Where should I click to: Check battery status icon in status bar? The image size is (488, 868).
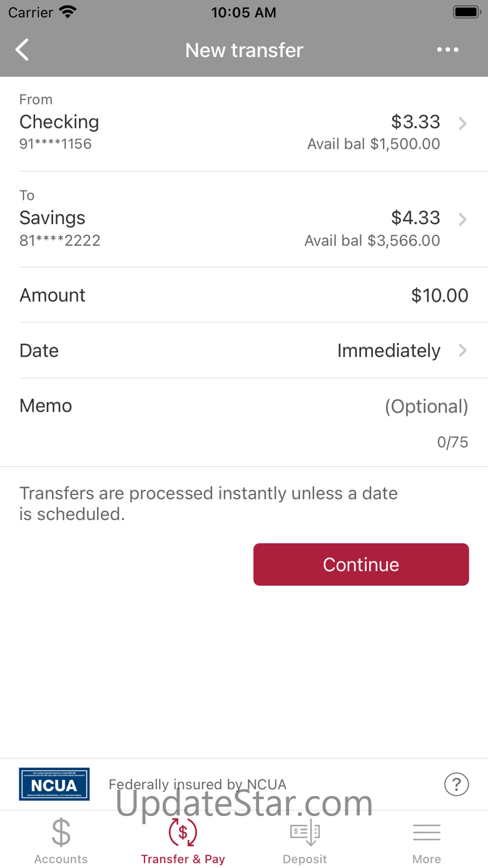pos(466,12)
